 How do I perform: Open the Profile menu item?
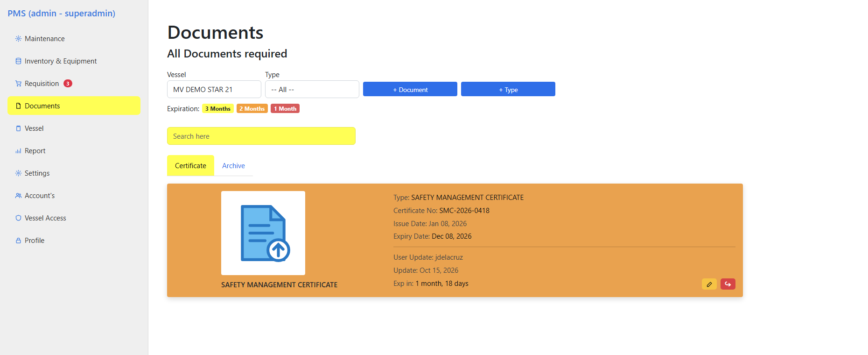tap(74, 241)
